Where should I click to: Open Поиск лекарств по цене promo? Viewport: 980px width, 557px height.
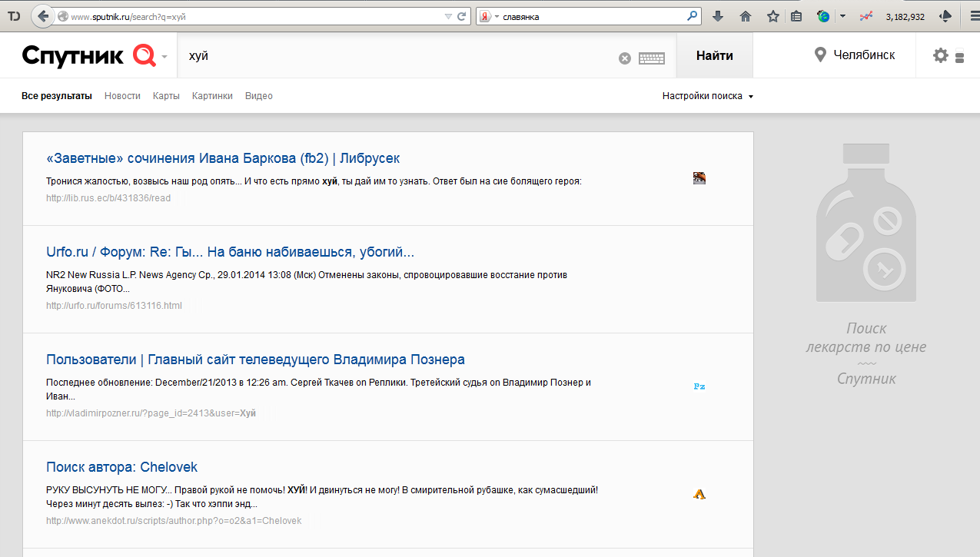[x=866, y=353]
